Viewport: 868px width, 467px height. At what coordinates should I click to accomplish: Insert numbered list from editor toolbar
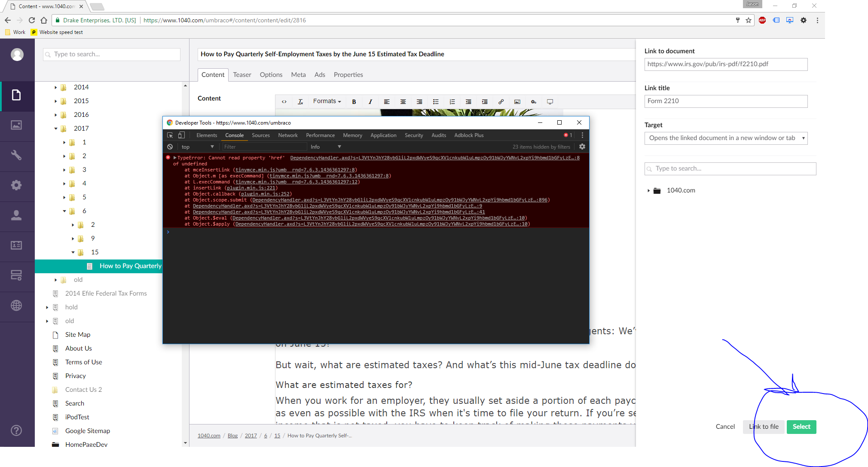[x=452, y=102]
